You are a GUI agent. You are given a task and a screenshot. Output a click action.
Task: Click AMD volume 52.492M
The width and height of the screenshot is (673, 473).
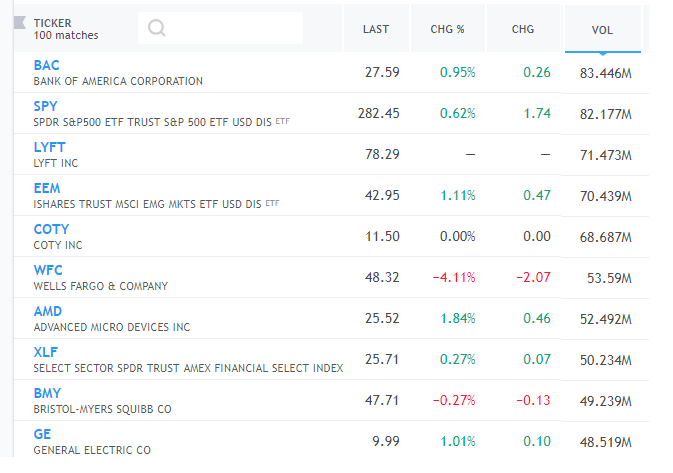pos(606,319)
